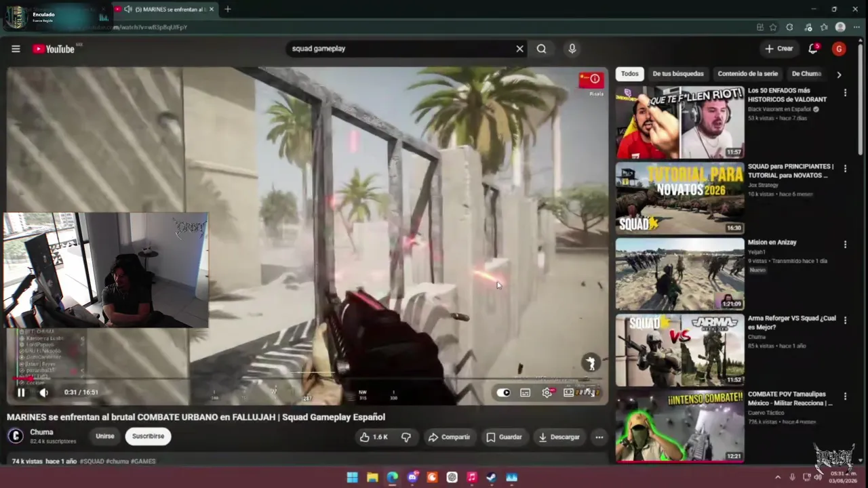Image resolution: width=868 pixels, height=488 pixels.
Task: Switch player to theater mode
Action: pyautogui.click(x=568, y=392)
